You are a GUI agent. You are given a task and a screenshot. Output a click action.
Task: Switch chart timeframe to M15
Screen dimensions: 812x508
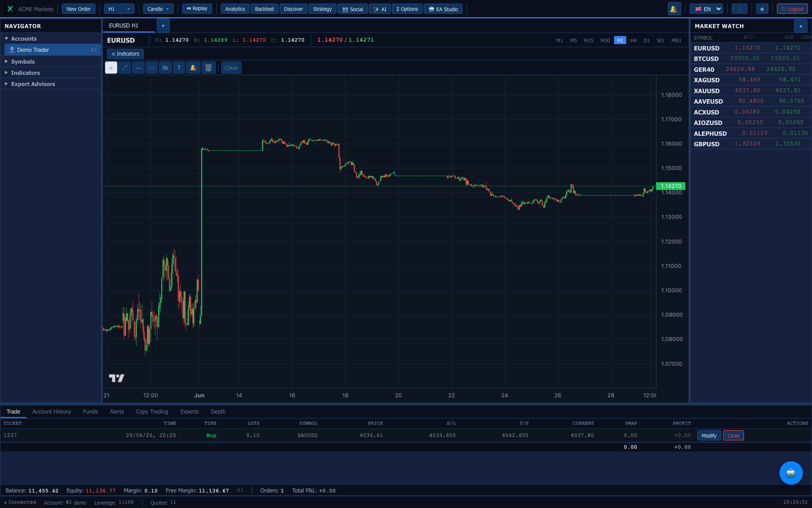click(x=588, y=40)
